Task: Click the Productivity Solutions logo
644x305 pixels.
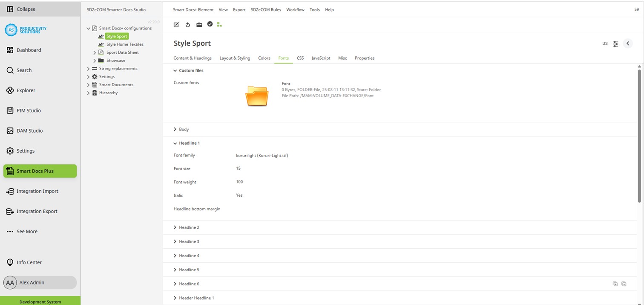Action: point(26,30)
